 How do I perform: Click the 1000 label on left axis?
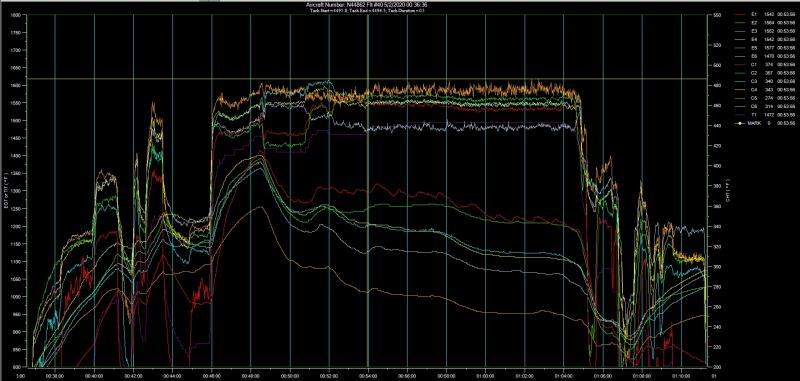15,297
